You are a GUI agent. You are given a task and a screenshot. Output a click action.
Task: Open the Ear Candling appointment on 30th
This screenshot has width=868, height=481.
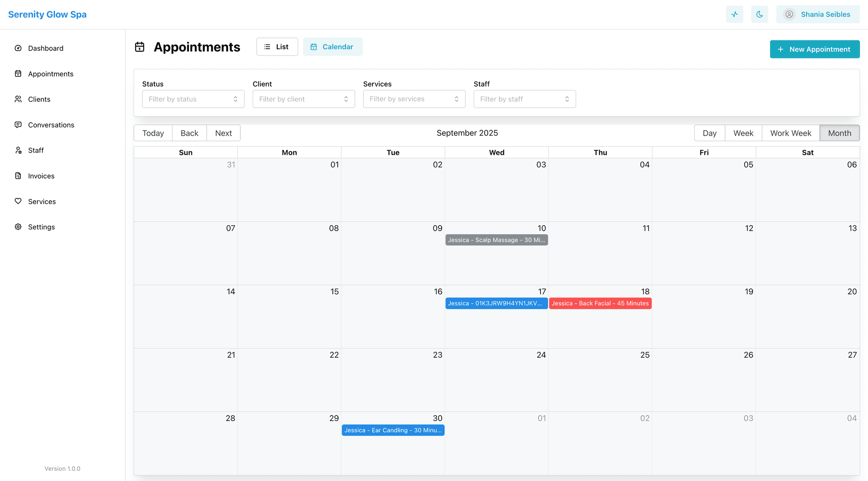(x=392, y=430)
